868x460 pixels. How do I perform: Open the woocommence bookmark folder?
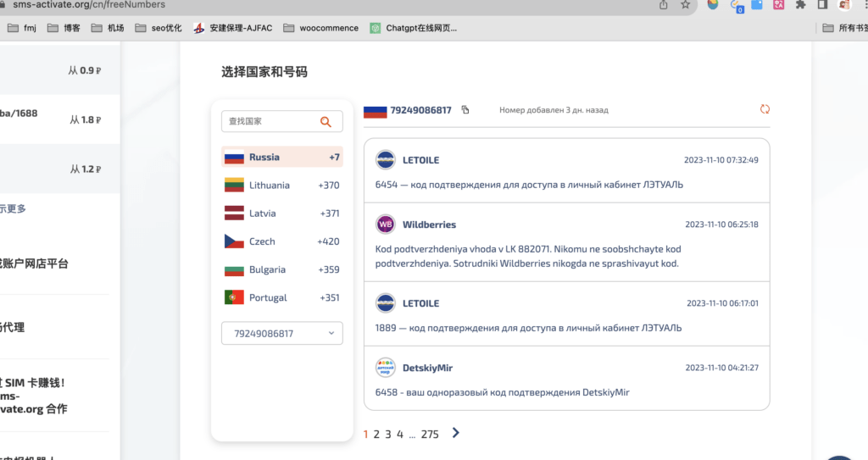coord(321,28)
